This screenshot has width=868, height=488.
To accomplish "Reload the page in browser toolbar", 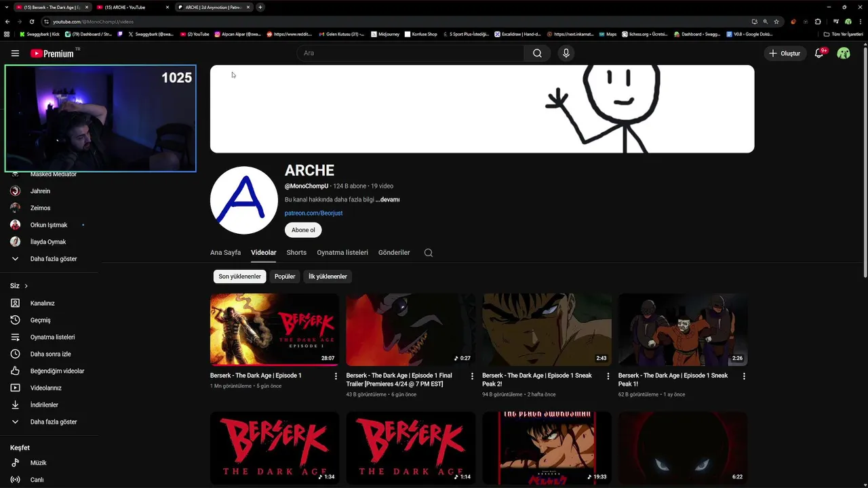I will tap(31, 22).
